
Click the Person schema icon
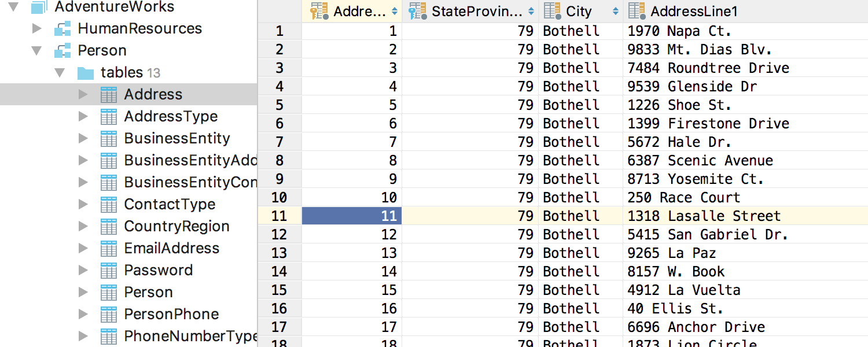[62, 50]
